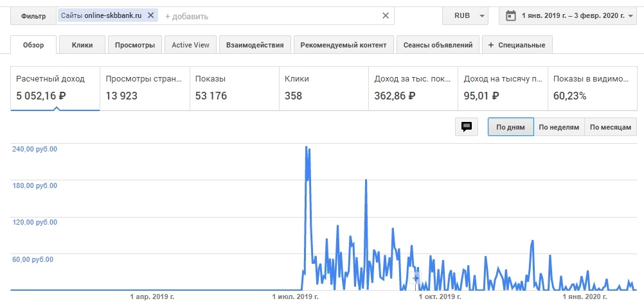Click the Фильтр button

click(x=33, y=17)
